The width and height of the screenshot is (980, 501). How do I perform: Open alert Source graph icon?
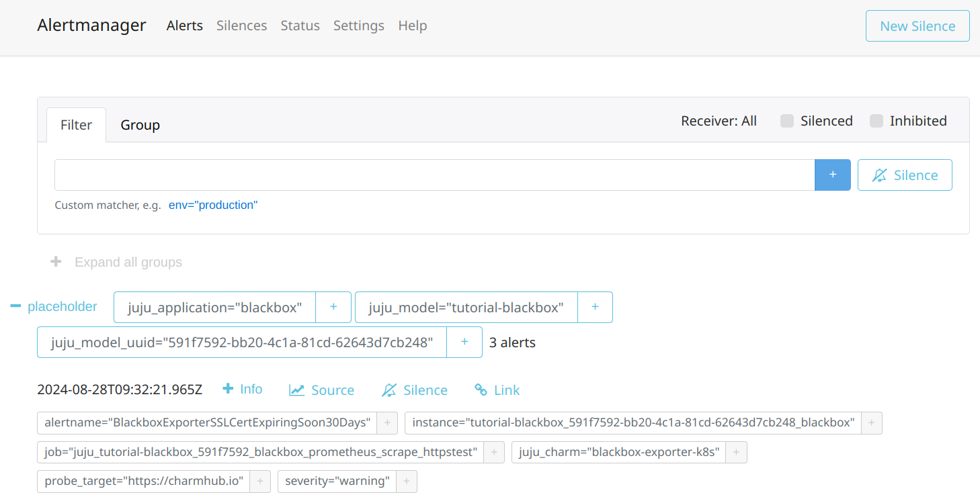[296, 390]
